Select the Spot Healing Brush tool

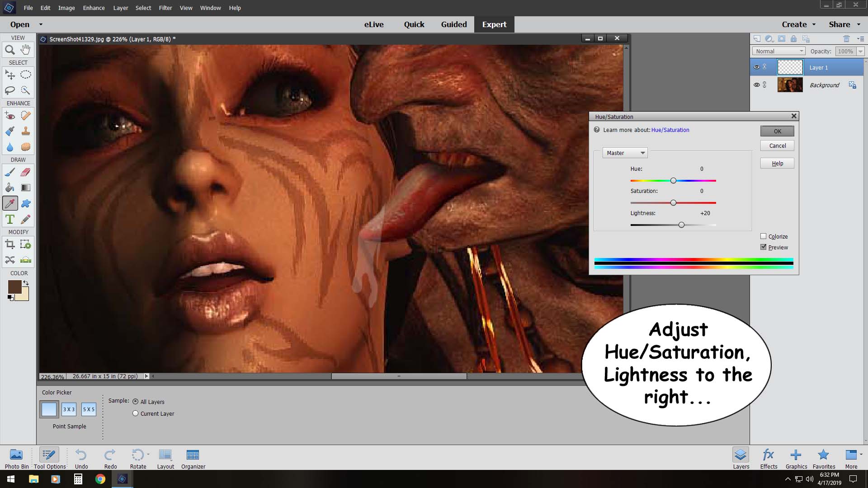(x=26, y=116)
